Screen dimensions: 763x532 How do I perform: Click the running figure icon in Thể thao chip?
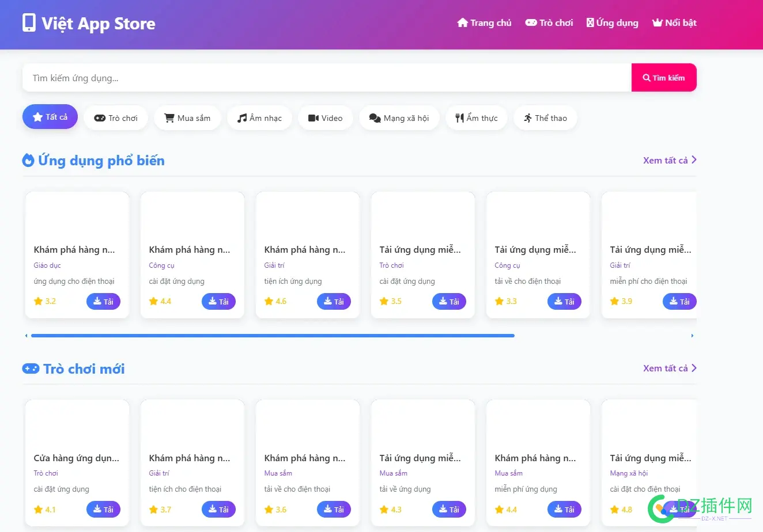(x=528, y=118)
